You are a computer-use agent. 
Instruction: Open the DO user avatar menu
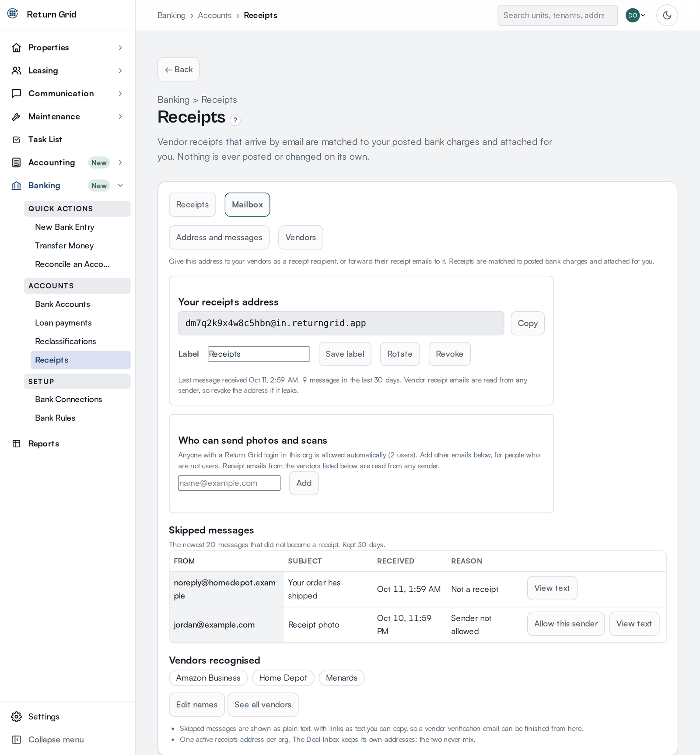click(x=636, y=15)
